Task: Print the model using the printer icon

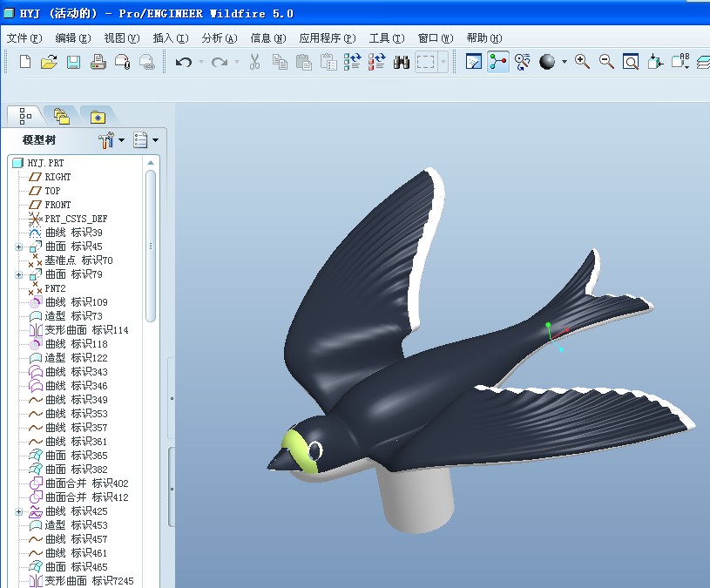Action: tap(98, 62)
